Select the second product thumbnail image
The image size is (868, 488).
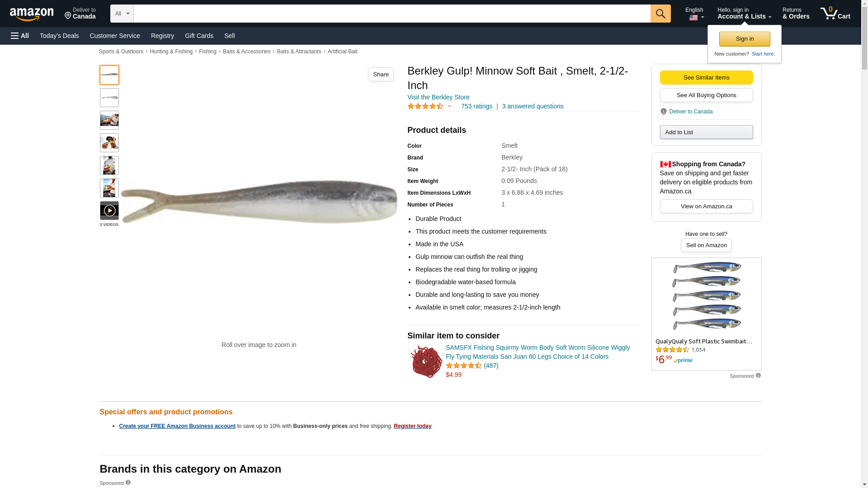[109, 98]
